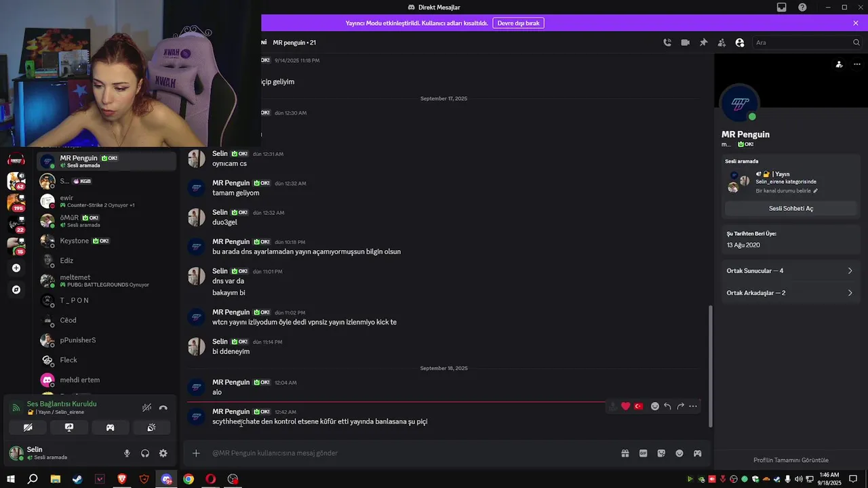This screenshot has height=488, width=868.
Task: Disconnect from the voice call
Action: [163, 408]
